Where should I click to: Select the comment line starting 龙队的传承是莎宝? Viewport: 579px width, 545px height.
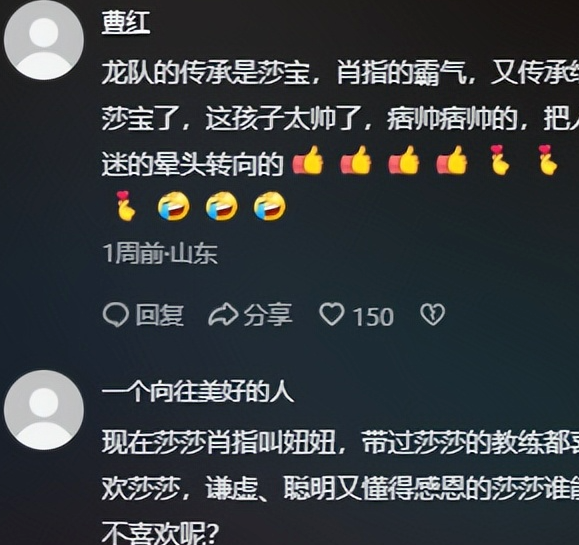pos(340,73)
